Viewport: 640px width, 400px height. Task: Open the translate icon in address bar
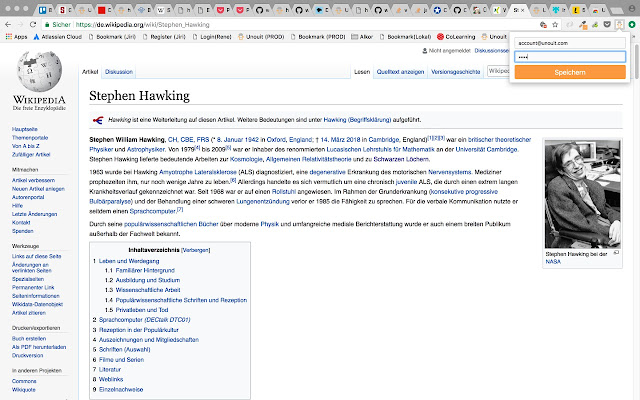point(543,24)
